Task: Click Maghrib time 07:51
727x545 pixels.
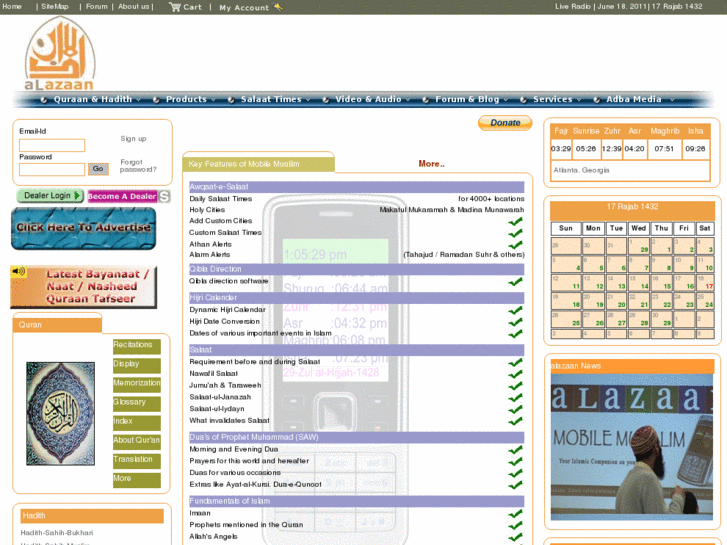Action: (x=664, y=149)
